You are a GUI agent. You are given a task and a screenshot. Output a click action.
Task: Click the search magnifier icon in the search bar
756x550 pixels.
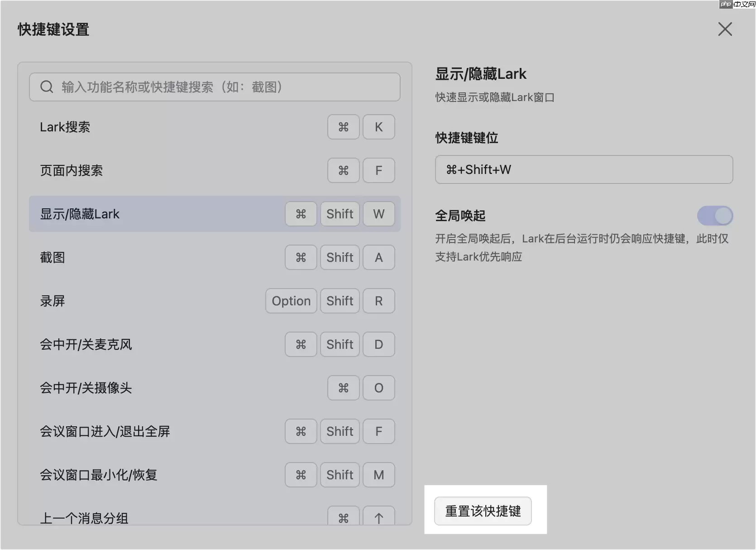[47, 87]
